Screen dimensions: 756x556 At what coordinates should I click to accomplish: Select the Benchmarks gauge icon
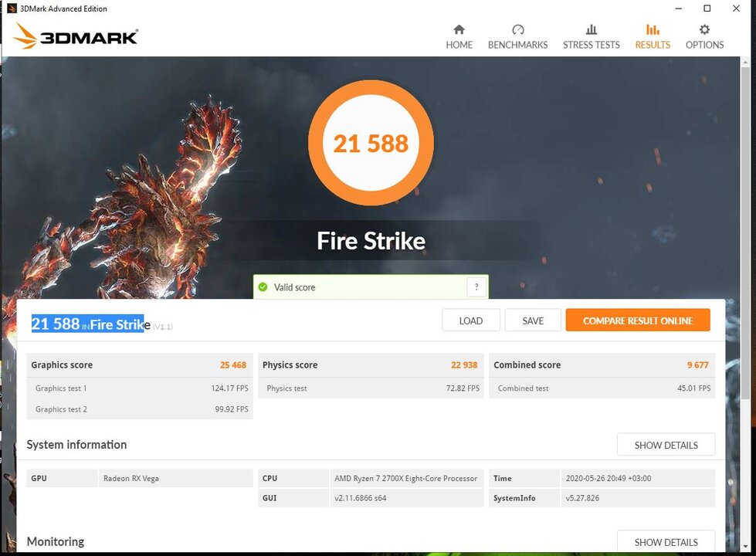pyautogui.click(x=518, y=30)
